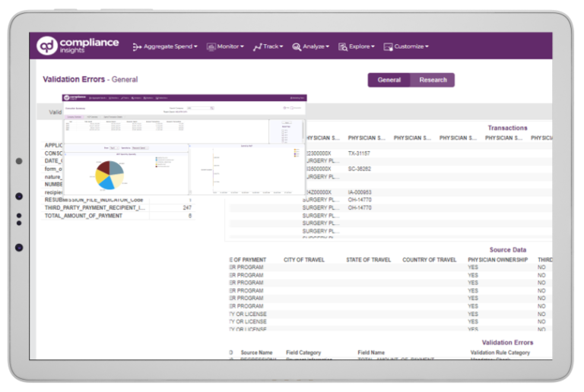The height and width of the screenshot is (392, 584).
Task: Click the IA-000953 transaction cell
Action: tap(360, 192)
